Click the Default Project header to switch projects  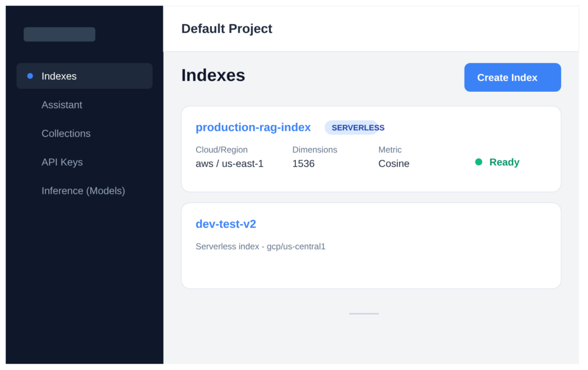tap(226, 28)
